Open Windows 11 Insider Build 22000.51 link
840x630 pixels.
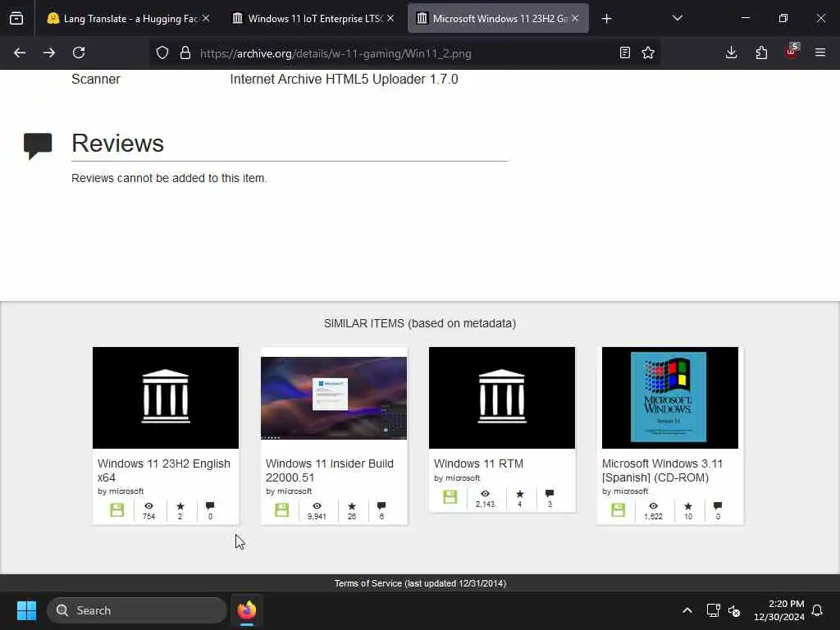pyautogui.click(x=330, y=470)
